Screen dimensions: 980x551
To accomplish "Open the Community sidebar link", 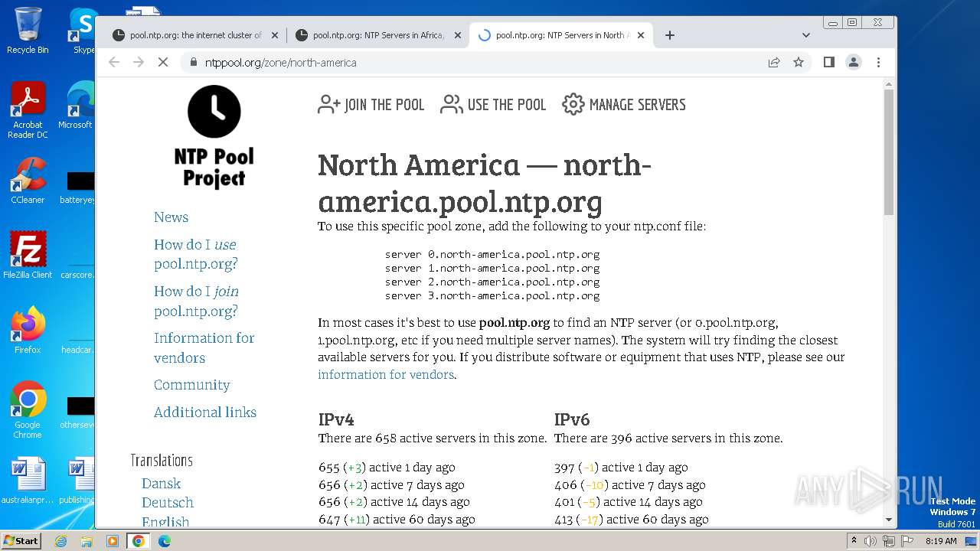I will [x=192, y=385].
